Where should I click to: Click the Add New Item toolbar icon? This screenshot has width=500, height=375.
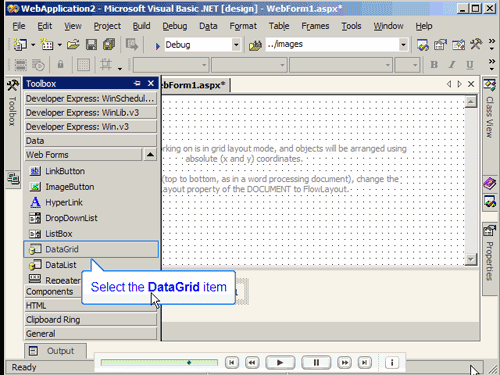[47, 44]
